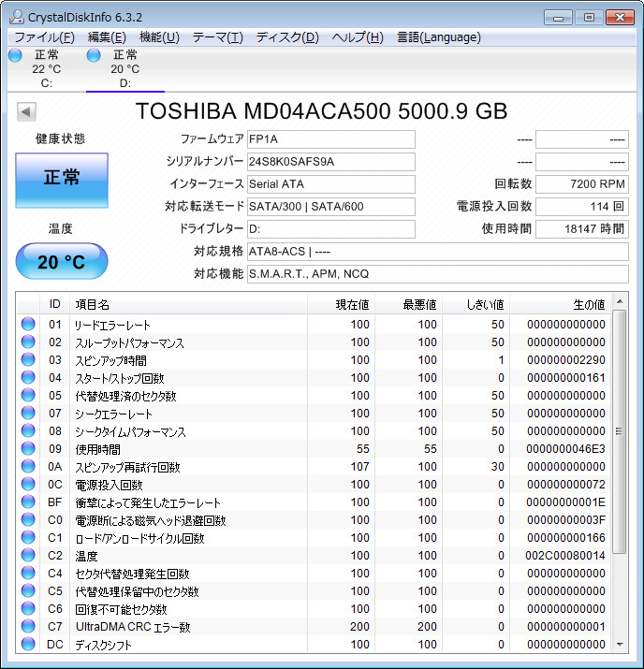Click status orb for row C2 温度

28,555
